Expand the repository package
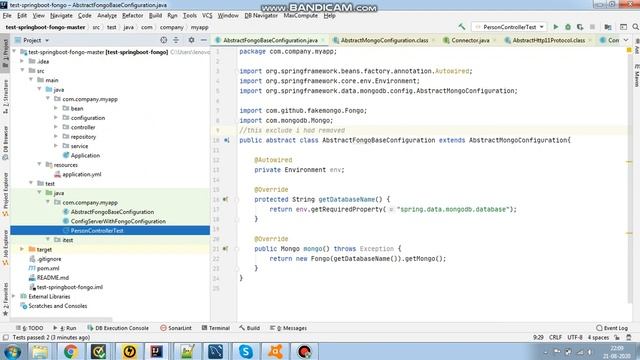The image size is (640, 360). tap(56, 136)
